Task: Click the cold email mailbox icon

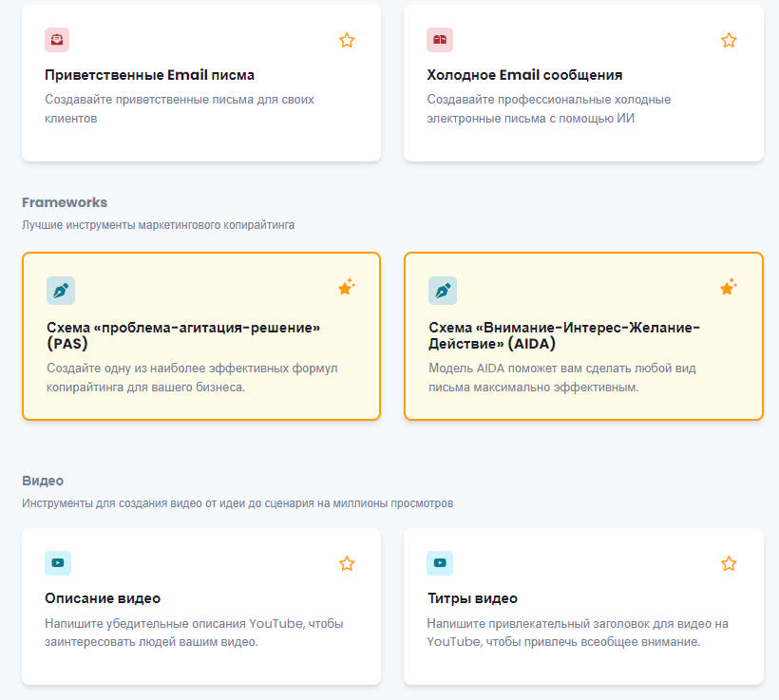Action: (440, 40)
